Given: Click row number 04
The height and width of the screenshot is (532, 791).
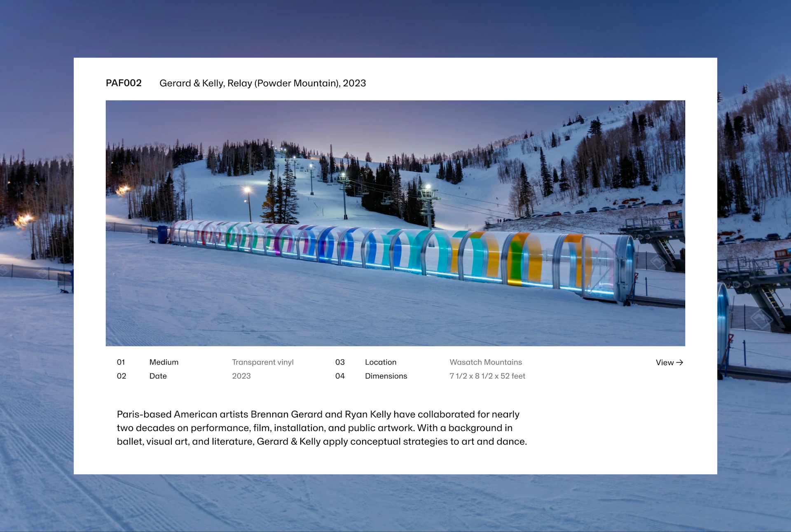Looking at the screenshot, I should [339, 376].
